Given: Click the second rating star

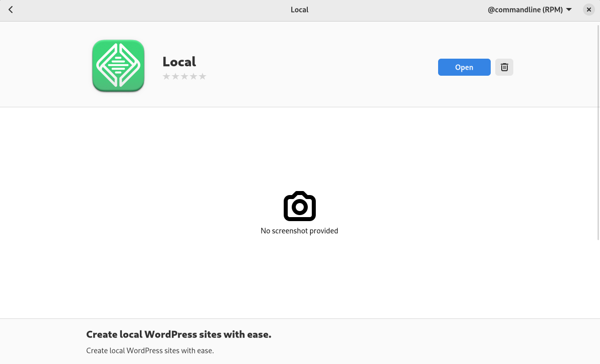Looking at the screenshot, I should (x=175, y=76).
